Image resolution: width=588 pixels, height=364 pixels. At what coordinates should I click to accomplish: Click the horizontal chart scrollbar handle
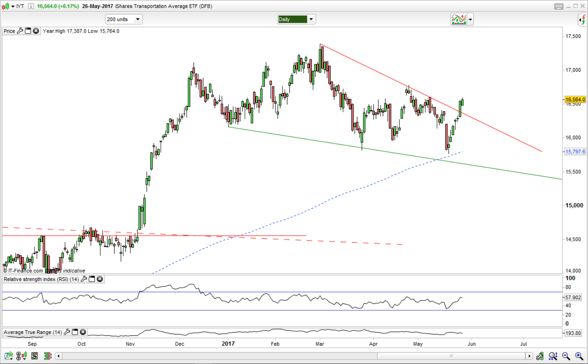click(x=451, y=356)
